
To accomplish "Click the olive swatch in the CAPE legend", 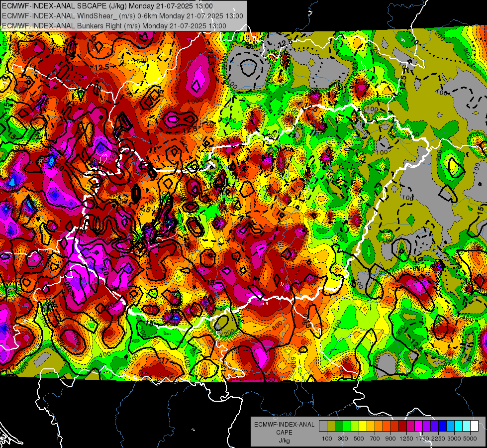I will point(331,426).
